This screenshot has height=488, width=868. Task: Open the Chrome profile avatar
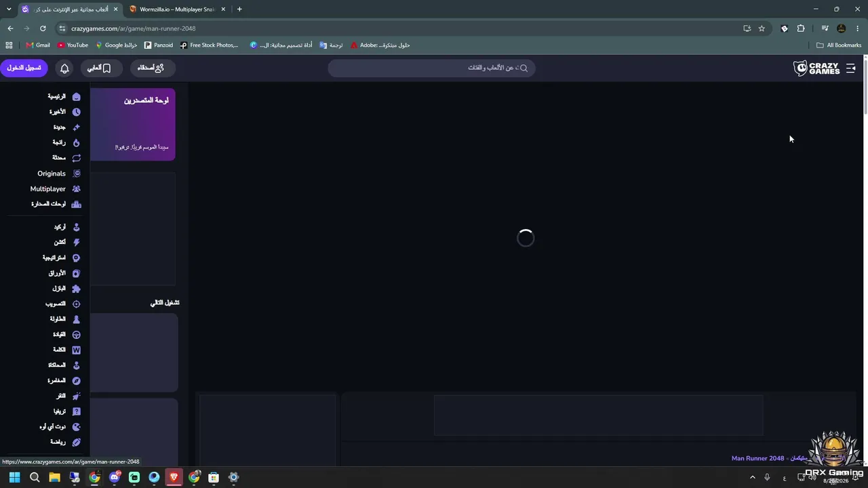pos(842,28)
